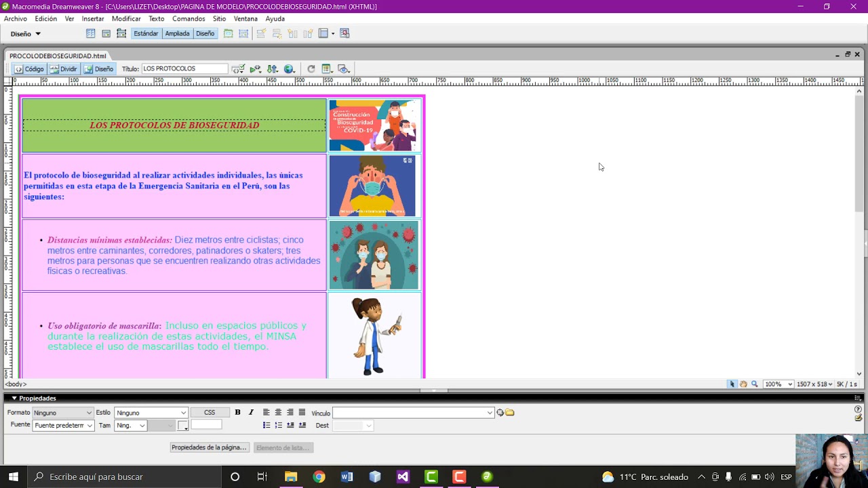Open the Formato dropdown
The image size is (868, 488).
point(63,413)
